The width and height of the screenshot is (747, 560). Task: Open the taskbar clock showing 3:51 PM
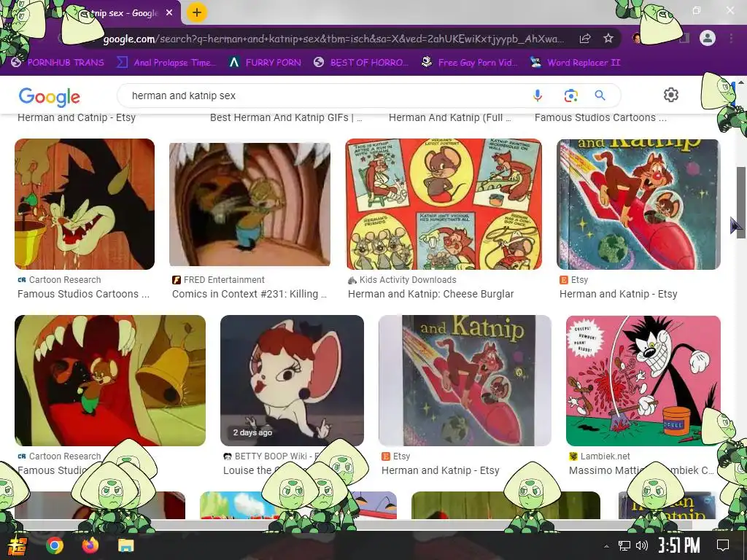(x=678, y=545)
